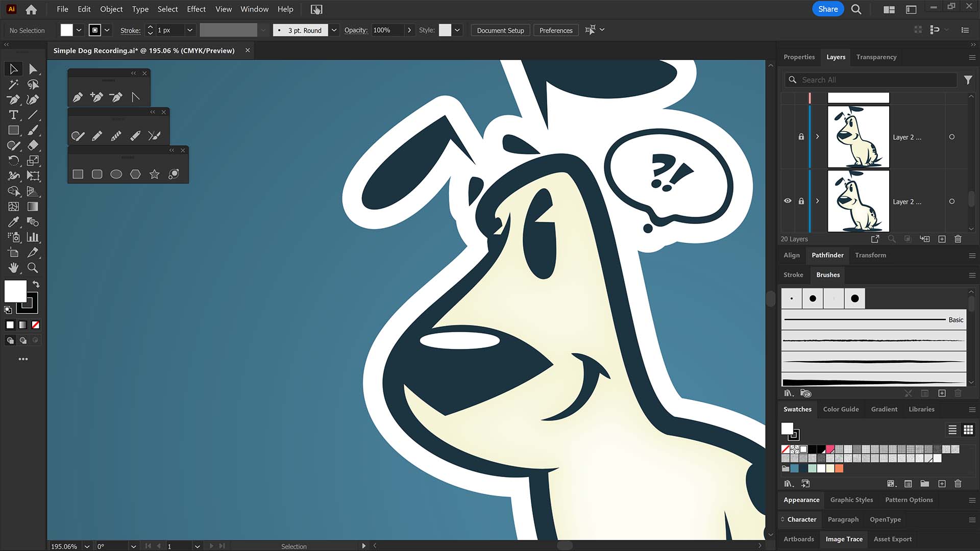The width and height of the screenshot is (980, 551).
Task: Select the Hand tool
Action: (x=14, y=268)
